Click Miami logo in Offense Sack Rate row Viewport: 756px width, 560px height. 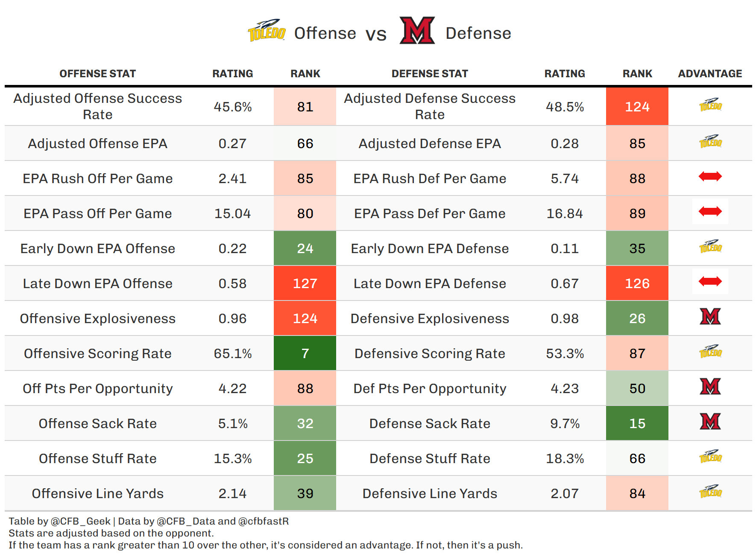coord(710,422)
